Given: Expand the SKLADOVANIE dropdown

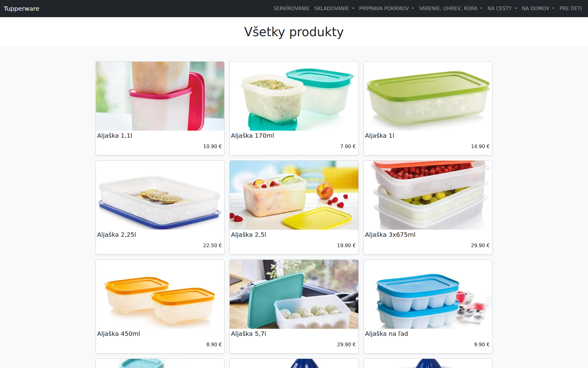Looking at the screenshot, I should 334,9.
